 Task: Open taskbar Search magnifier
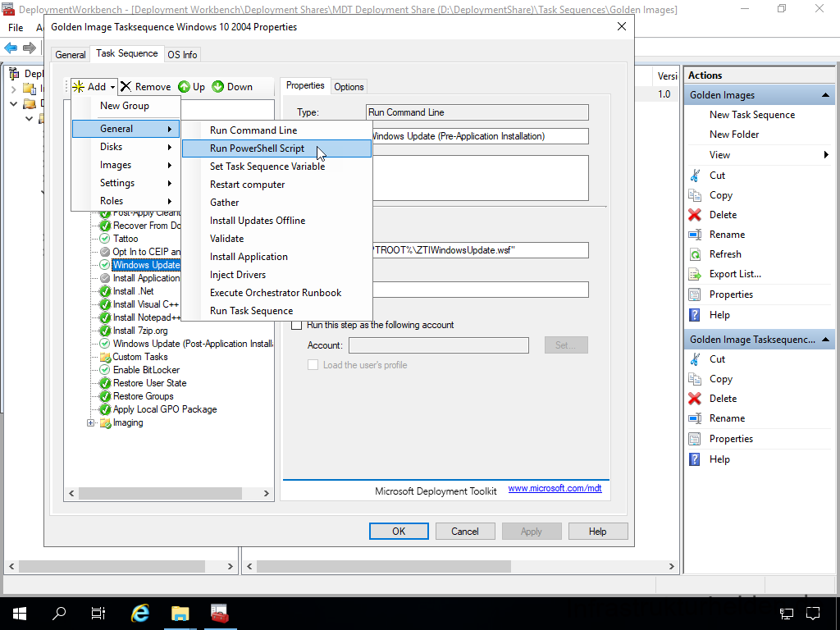pyautogui.click(x=59, y=614)
